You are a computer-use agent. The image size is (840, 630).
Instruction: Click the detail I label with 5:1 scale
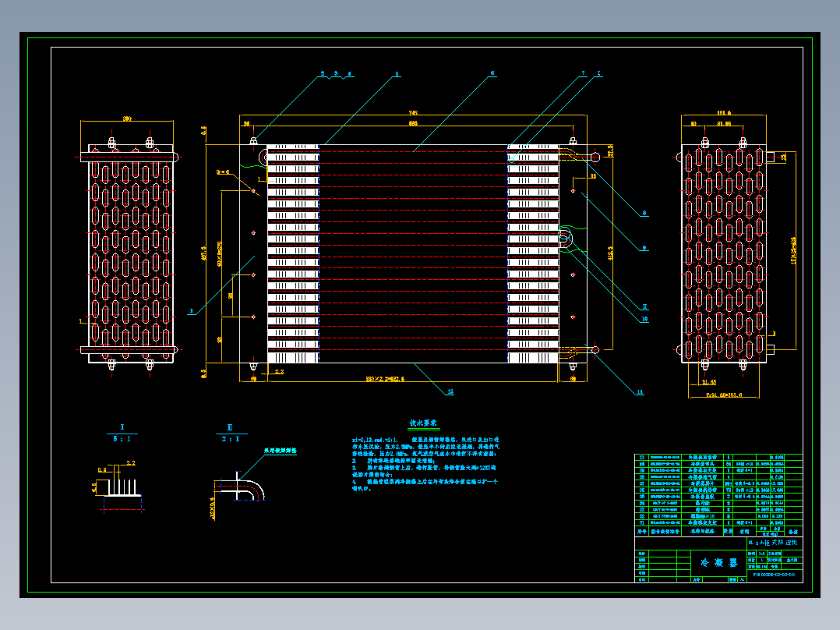[x=122, y=434]
